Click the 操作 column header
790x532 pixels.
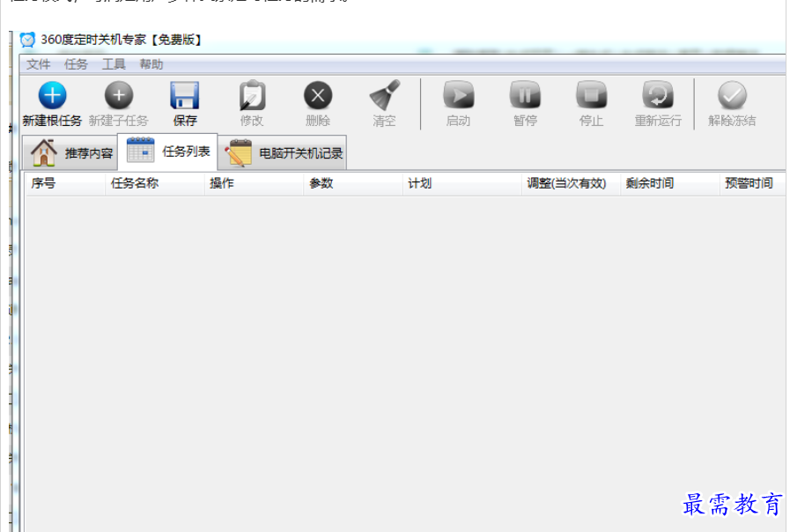coord(254,183)
